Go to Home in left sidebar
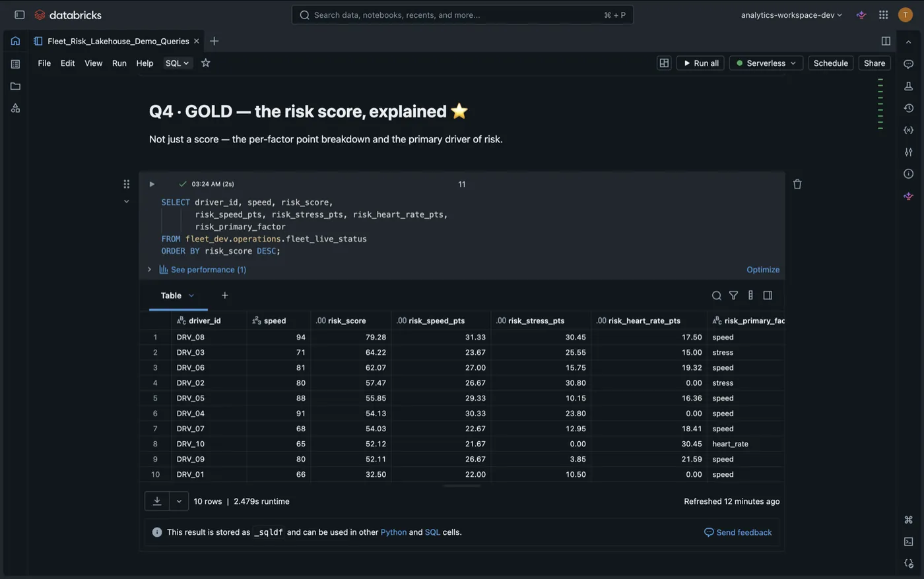The width and height of the screenshot is (924, 579). 15,41
